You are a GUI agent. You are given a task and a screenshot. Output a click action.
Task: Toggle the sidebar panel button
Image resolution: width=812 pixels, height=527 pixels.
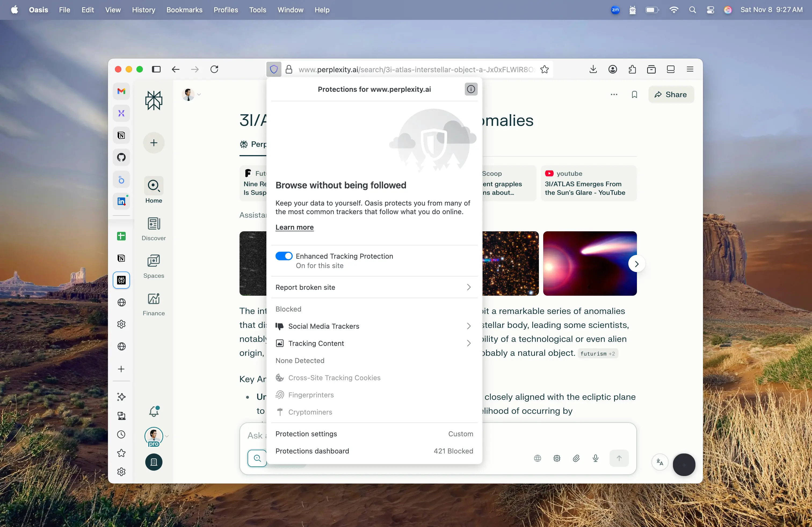(x=156, y=69)
